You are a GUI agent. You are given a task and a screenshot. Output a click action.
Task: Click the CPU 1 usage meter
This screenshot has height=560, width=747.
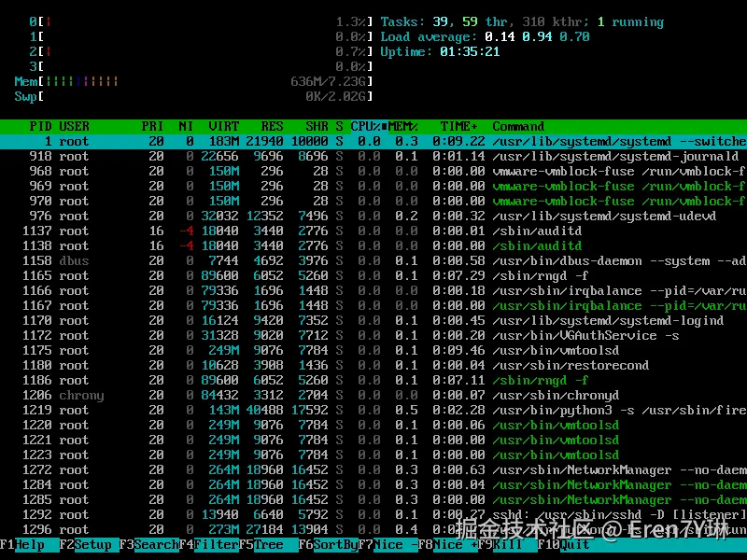[x=201, y=36]
